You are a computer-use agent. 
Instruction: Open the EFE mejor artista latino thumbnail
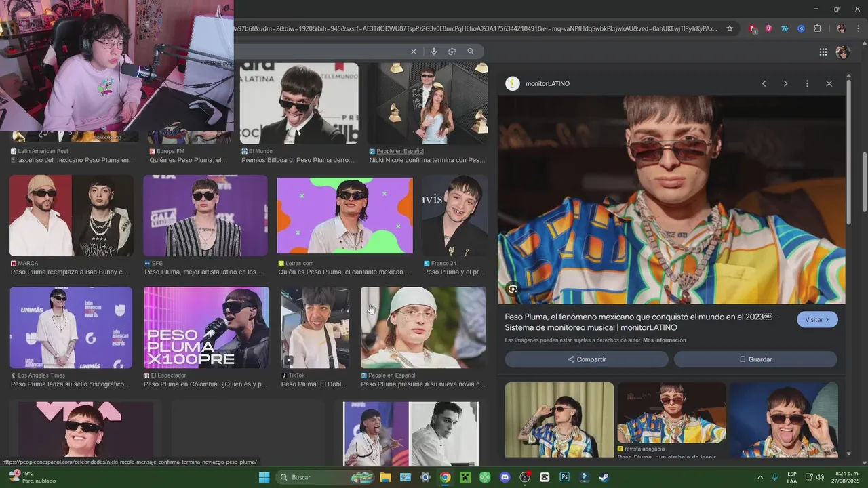point(205,216)
